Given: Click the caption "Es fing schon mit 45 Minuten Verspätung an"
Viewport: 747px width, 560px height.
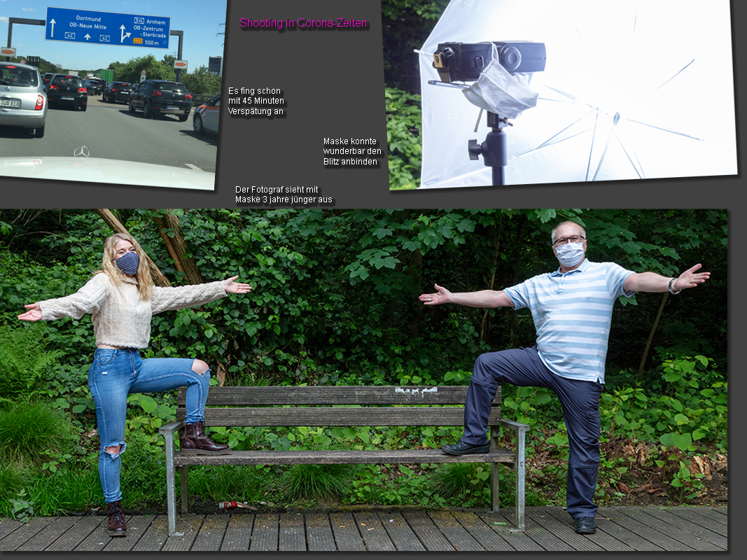Looking at the screenshot, I should coord(256,101).
